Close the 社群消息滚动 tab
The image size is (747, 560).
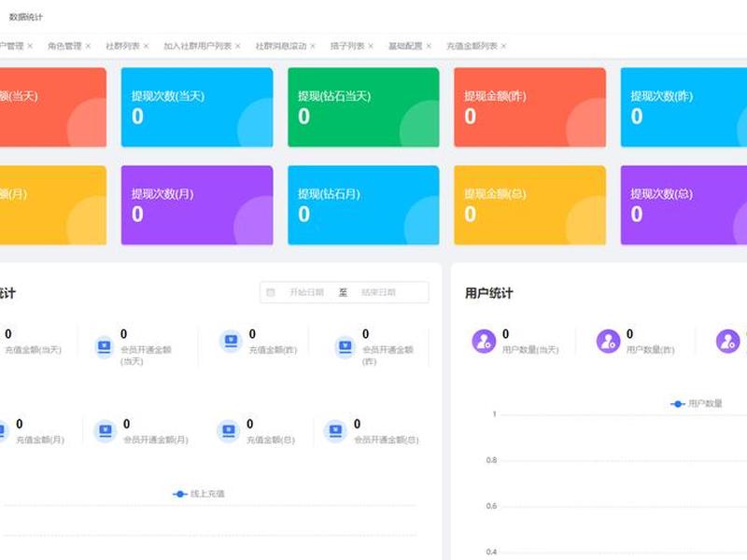click(313, 46)
